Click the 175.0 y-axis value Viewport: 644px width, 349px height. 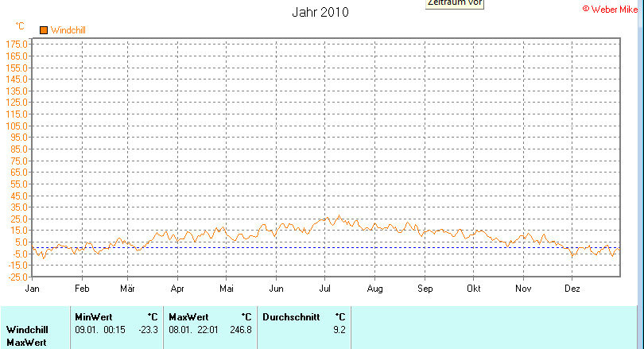[x=17, y=45]
